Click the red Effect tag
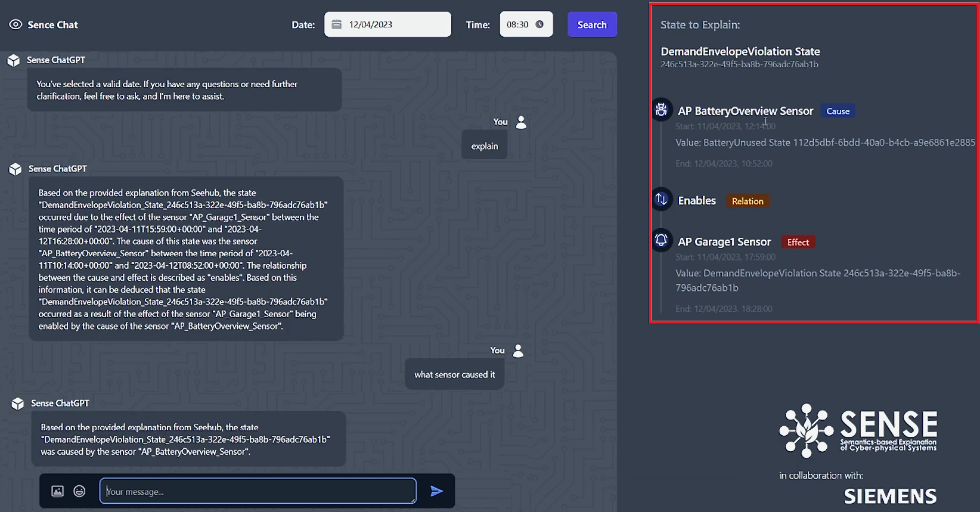 tap(798, 243)
